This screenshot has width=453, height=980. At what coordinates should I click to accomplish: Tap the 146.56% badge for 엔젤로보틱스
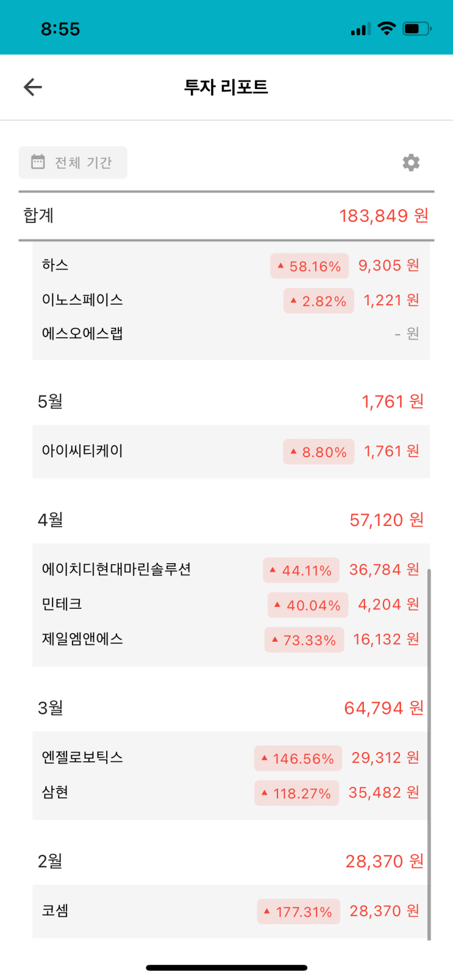click(298, 759)
